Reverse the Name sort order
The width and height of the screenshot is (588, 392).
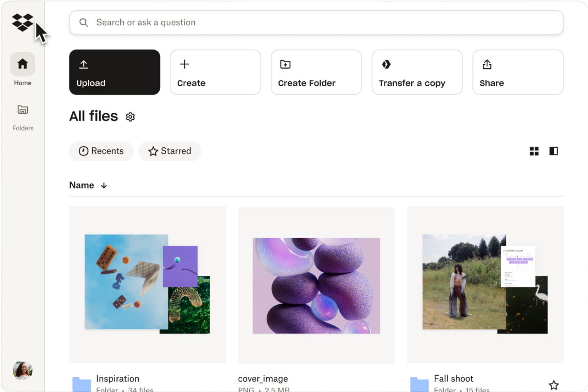point(104,185)
